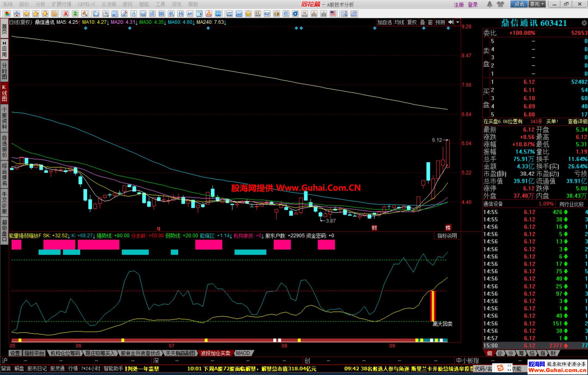Toggle the 预测 prediction option
588x375 pixels.
[x=440, y=22]
